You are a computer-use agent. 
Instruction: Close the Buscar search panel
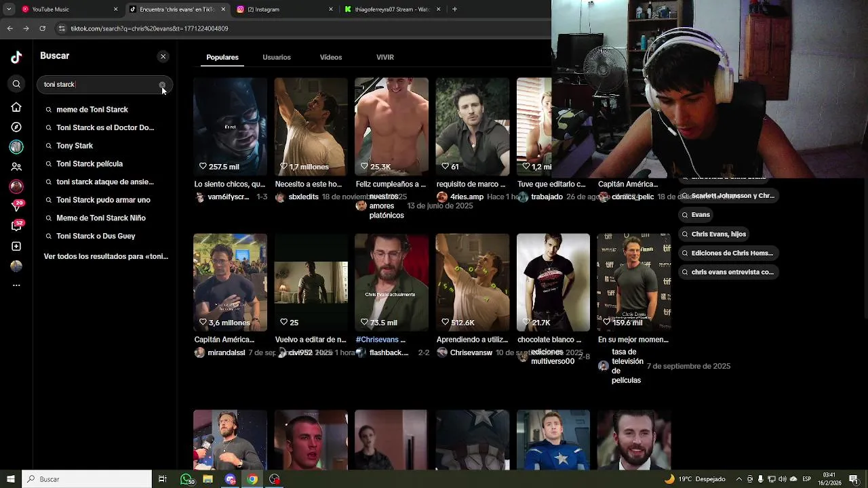(163, 56)
